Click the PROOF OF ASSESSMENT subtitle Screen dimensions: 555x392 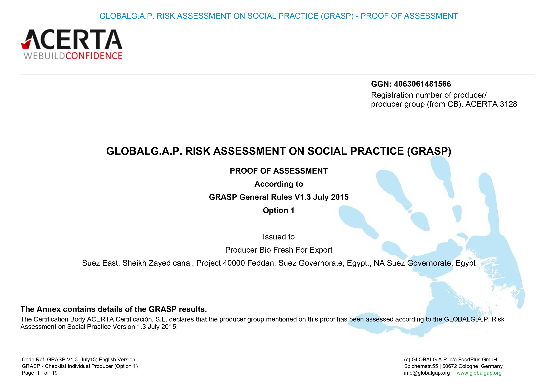tap(279, 171)
